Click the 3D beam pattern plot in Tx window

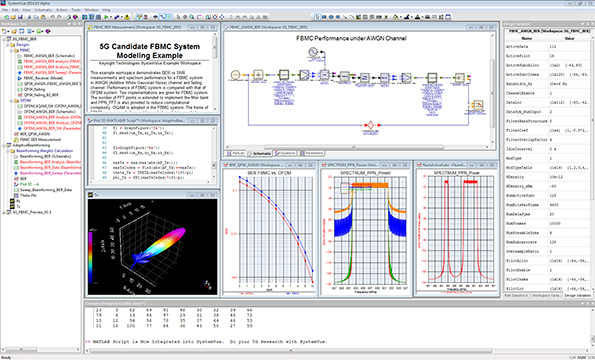(152, 247)
